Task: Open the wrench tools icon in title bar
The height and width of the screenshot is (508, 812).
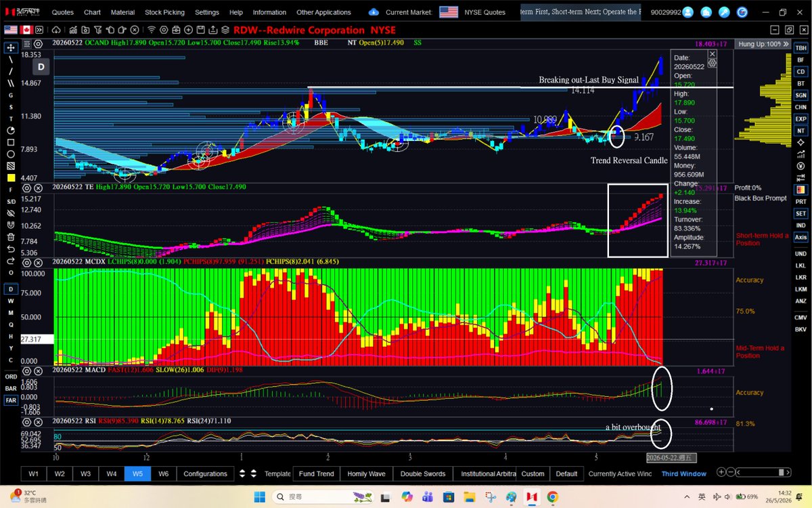Action: tap(723, 12)
